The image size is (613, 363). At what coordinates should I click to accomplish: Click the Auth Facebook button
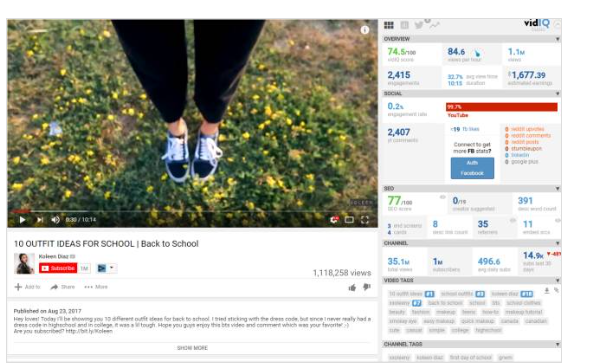click(472, 168)
